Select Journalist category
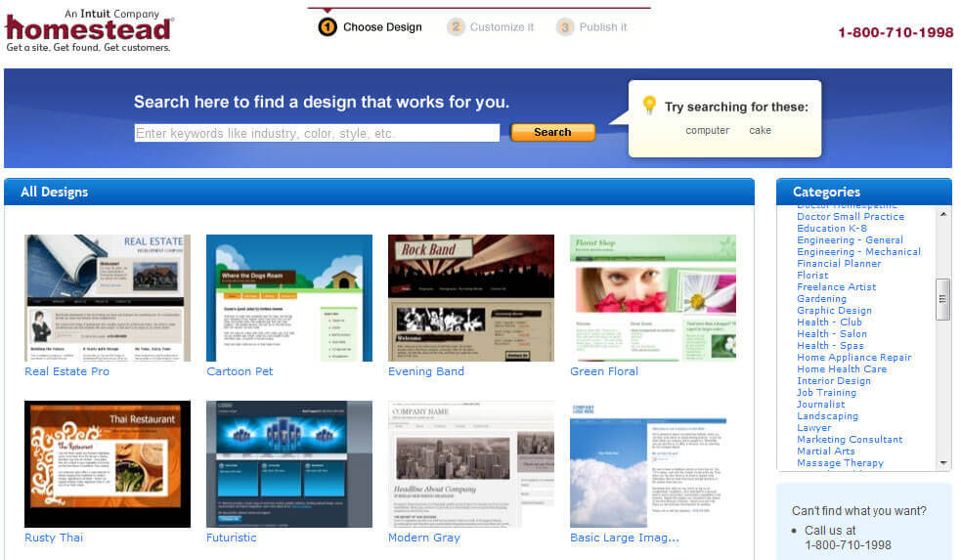 coord(820,405)
